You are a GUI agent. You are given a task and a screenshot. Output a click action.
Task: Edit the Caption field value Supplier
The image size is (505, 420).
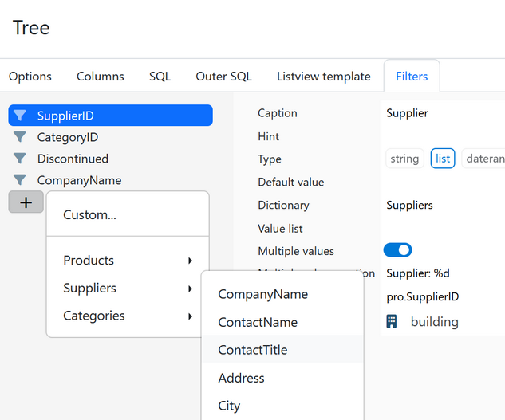coord(443,113)
